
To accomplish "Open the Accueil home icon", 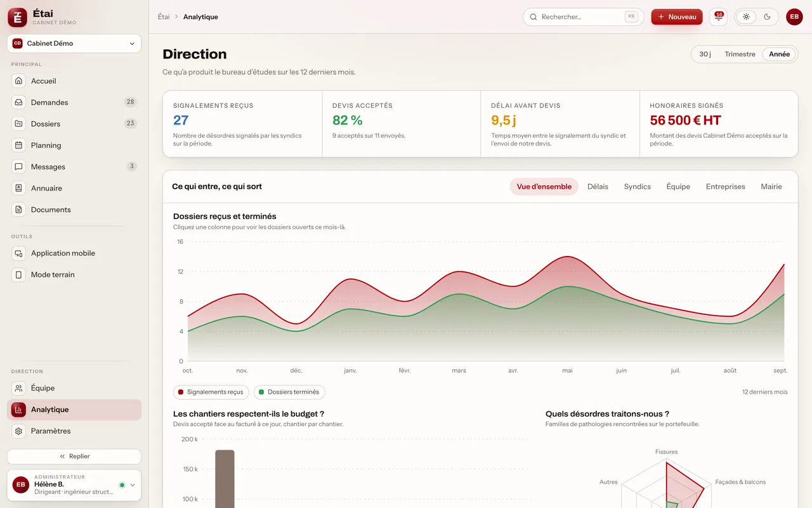I will (x=18, y=81).
